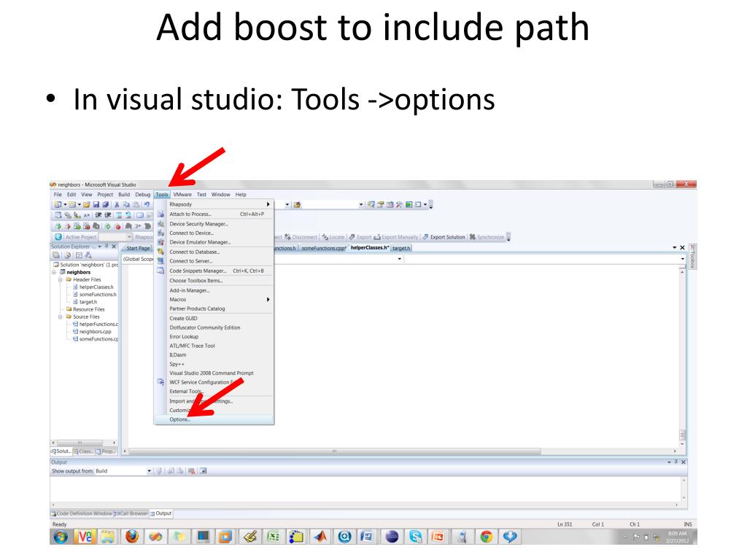This screenshot has height=560, width=747.
Task: Open External Tools entry
Action: (214, 392)
